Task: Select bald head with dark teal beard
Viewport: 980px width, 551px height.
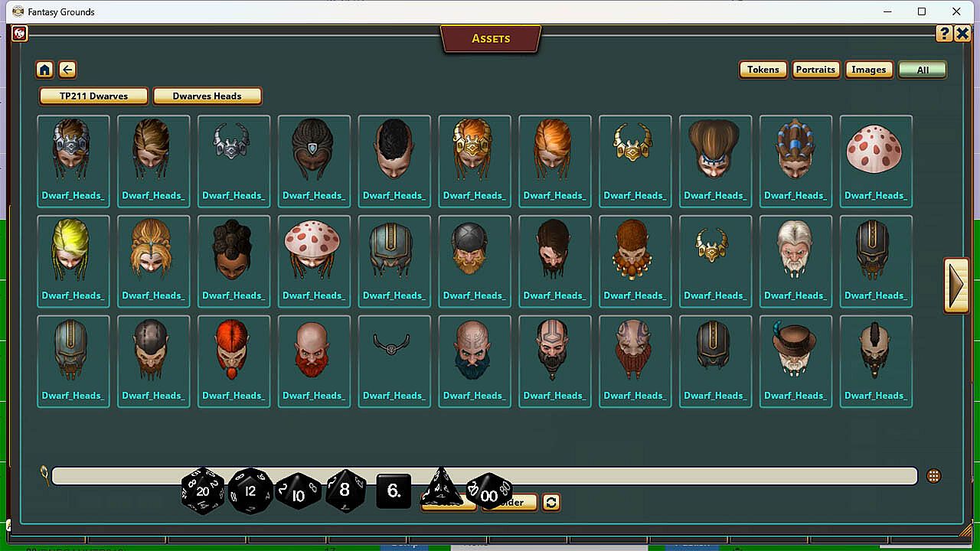Action: tap(475, 362)
